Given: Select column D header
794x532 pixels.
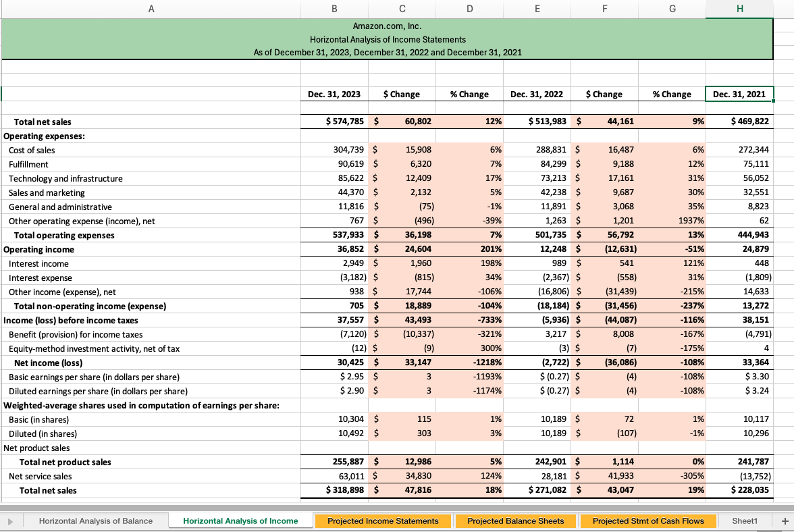Looking at the screenshot, I should tap(469, 8).
